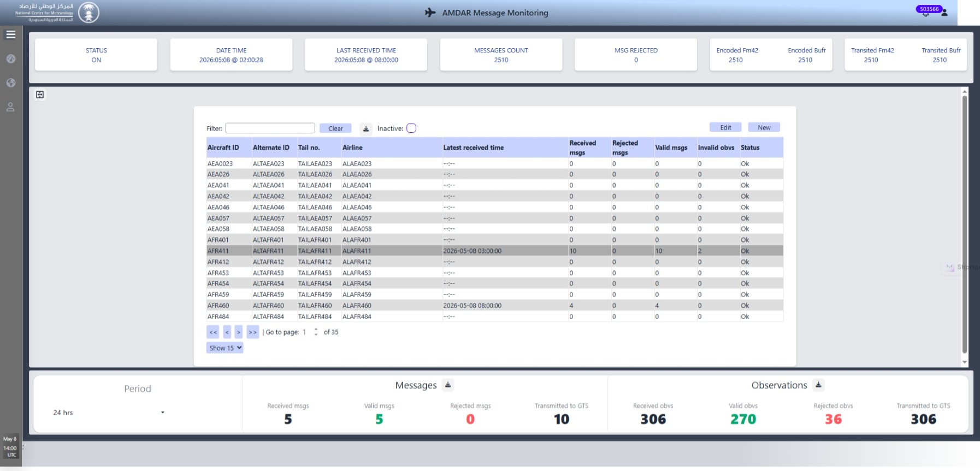This screenshot has height=471, width=980.
Task: Click the May 8 14:00 UTC clock
Action: [x=10, y=446]
